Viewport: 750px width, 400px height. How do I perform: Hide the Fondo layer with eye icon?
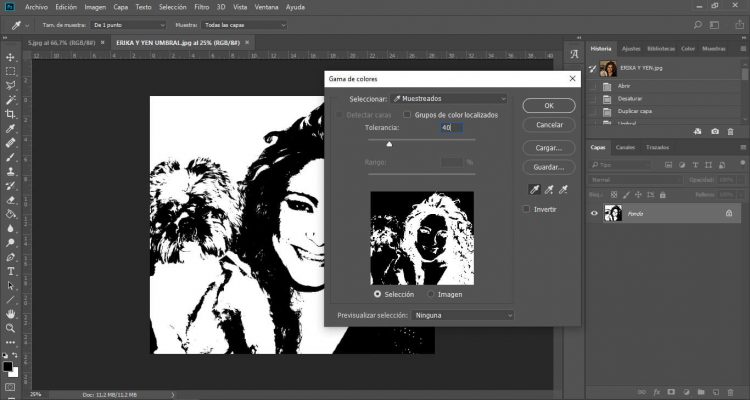(594, 213)
